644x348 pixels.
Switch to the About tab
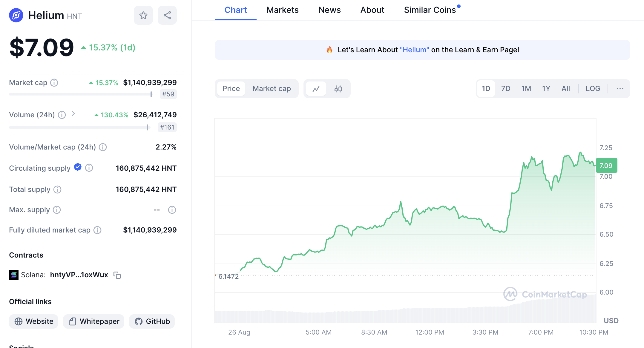(372, 10)
